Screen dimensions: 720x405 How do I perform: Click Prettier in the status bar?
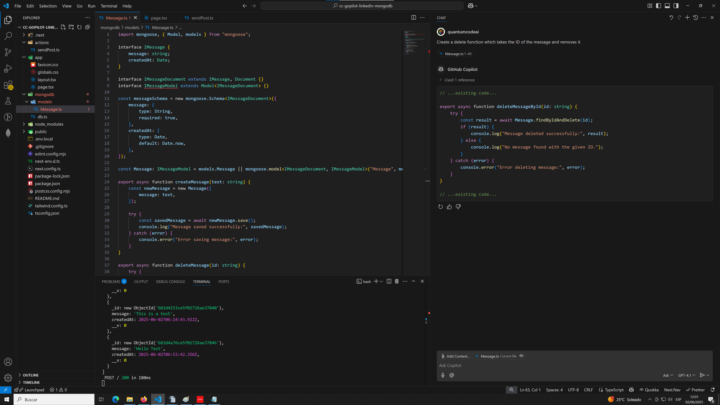[695, 390]
